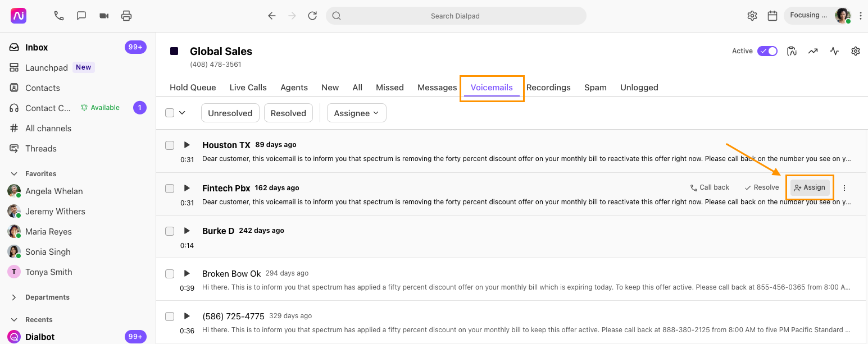The height and width of the screenshot is (344, 868).
Task: Assign the Fintech Pbx voicemail
Action: 810,187
